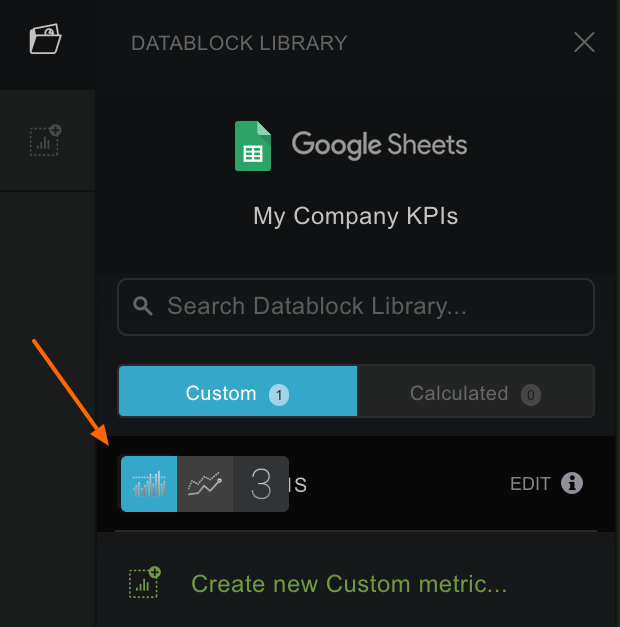
Task: Click the My Company KPIs source name
Action: [355, 216]
